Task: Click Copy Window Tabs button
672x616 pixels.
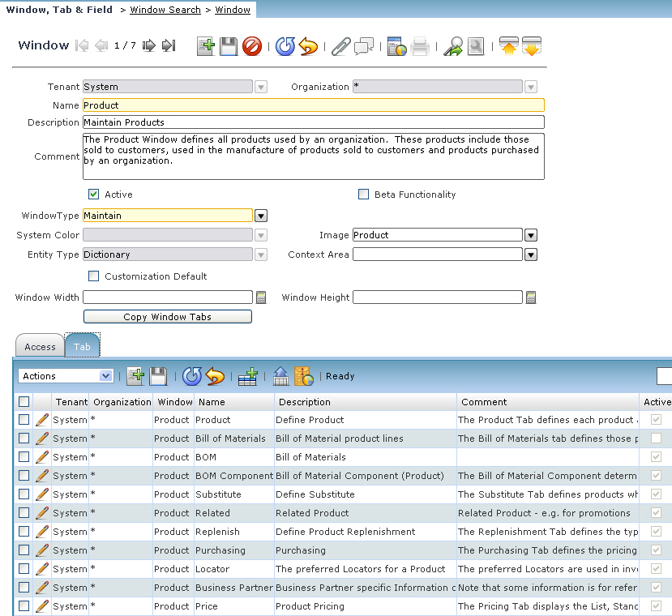Action: [x=168, y=317]
